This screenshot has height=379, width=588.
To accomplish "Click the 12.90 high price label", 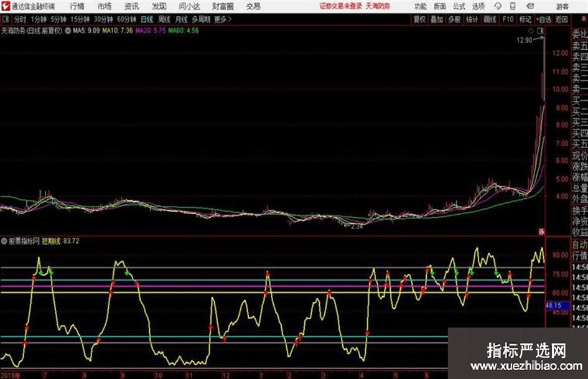I will (524, 40).
